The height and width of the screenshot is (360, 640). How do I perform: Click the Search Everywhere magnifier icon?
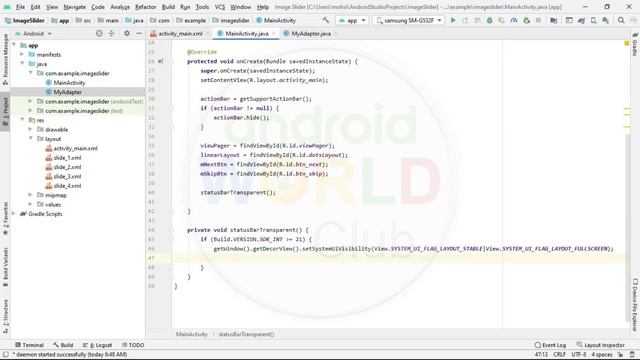[x=621, y=20]
